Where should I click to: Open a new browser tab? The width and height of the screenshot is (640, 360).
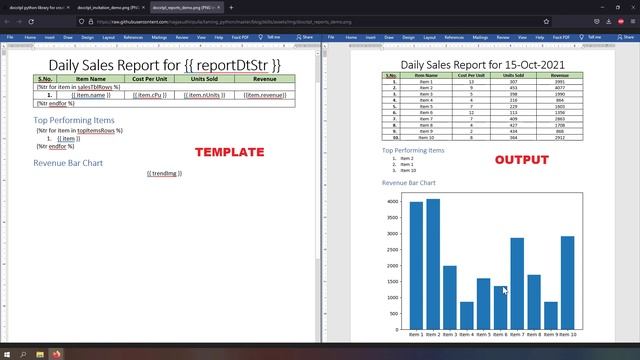coord(231,7)
